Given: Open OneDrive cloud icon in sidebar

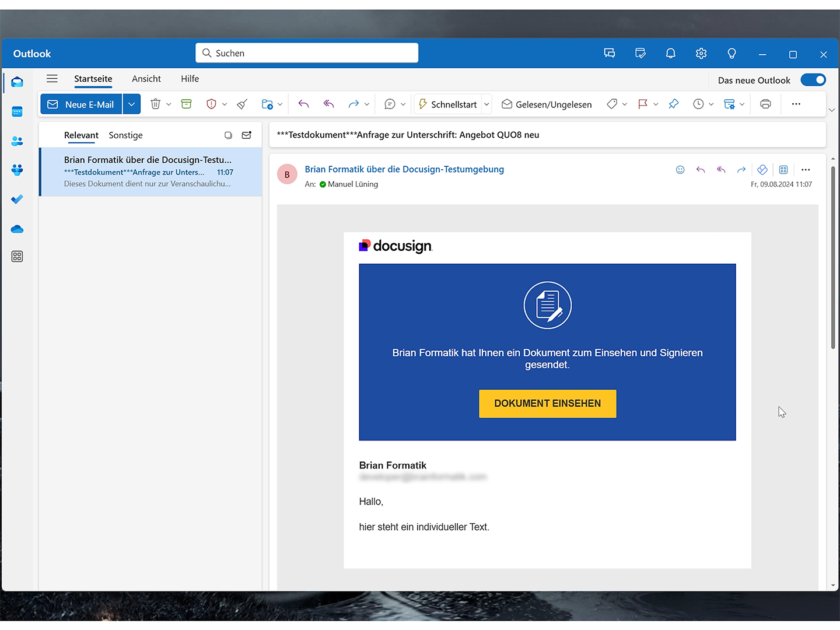Looking at the screenshot, I should 17,229.
